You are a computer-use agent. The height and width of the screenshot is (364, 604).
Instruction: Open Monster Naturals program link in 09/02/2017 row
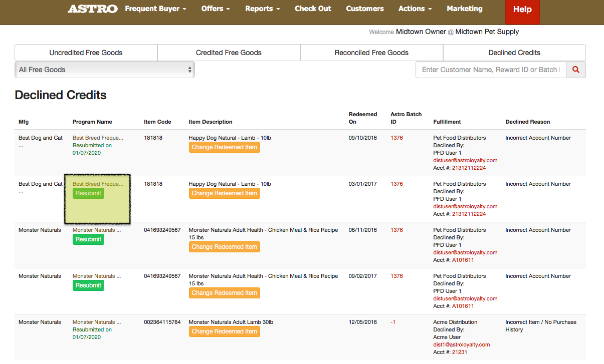[x=97, y=276]
